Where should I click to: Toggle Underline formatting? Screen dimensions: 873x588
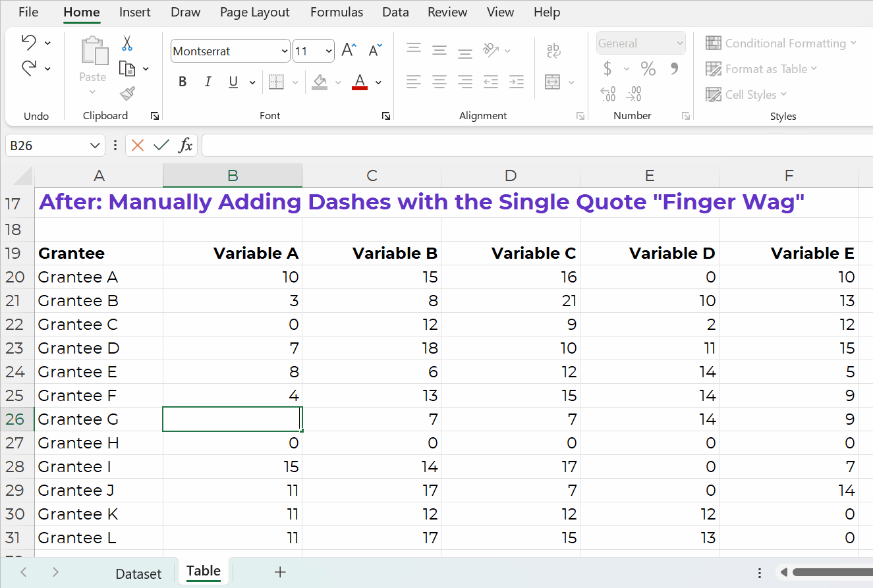(233, 82)
